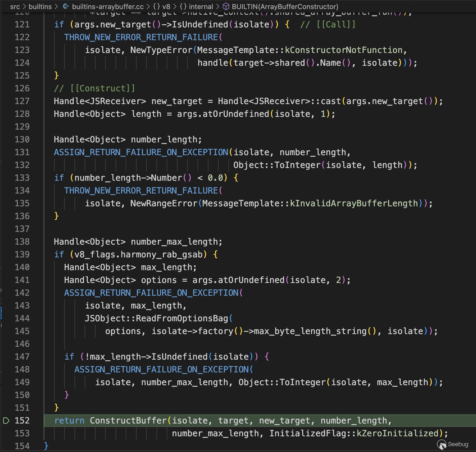Screen dimensions: 476x452
Task: Open the builtins-arraybuffer.cc breadcrumb dropdown
Action: tap(108, 6)
